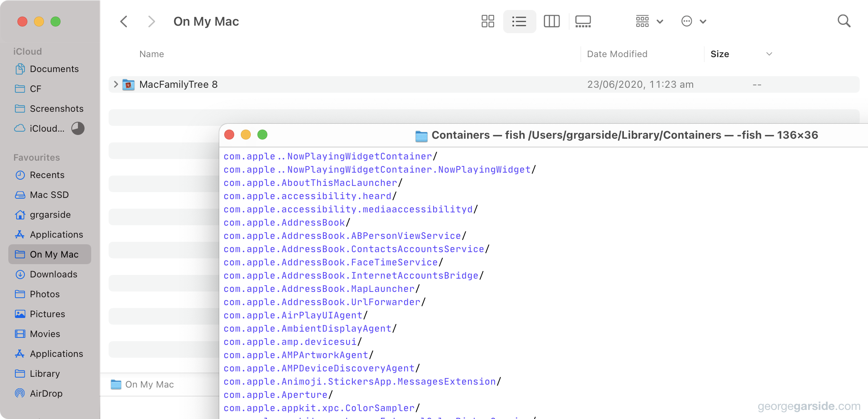The height and width of the screenshot is (419, 868).
Task: Sort files by Date Modified column
Action: pyautogui.click(x=617, y=54)
